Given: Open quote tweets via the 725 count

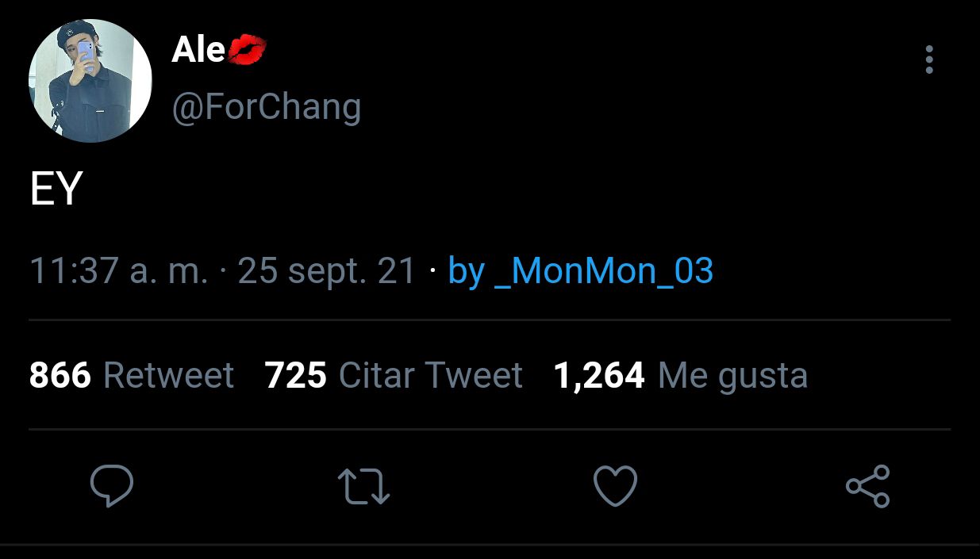Looking at the screenshot, I should pyautogui.click(x=296, y=375).
